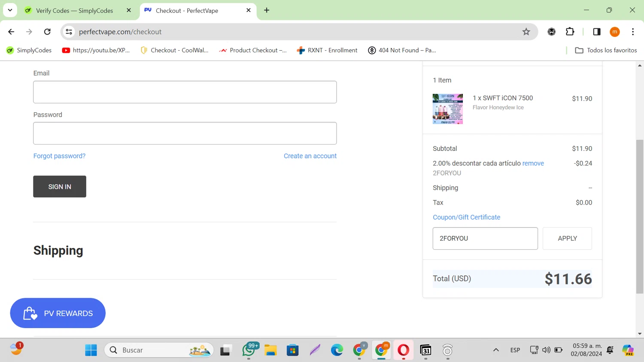Reload the PerfectVape checkout page

click(47, 32)
